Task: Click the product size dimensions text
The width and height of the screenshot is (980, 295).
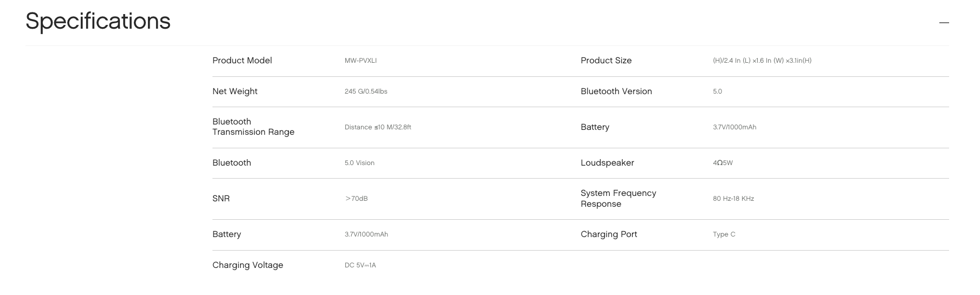Action: pos(762,61)
